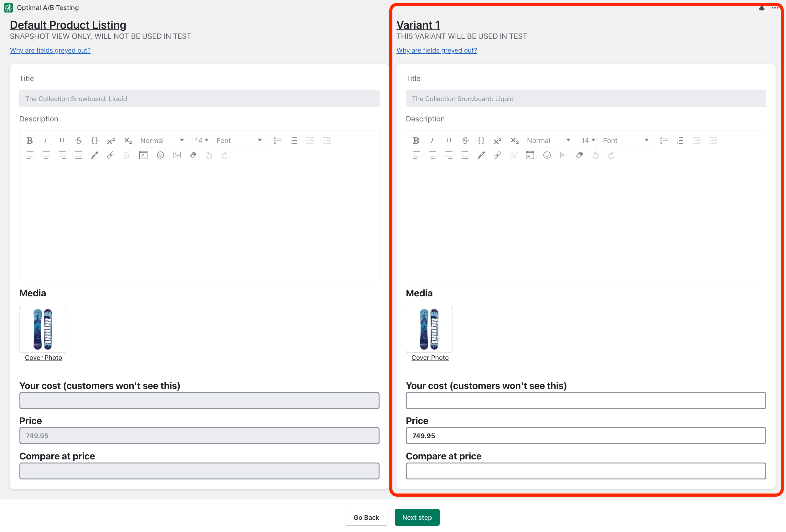Insert image in Variant 1 description editor

(563, 155)
